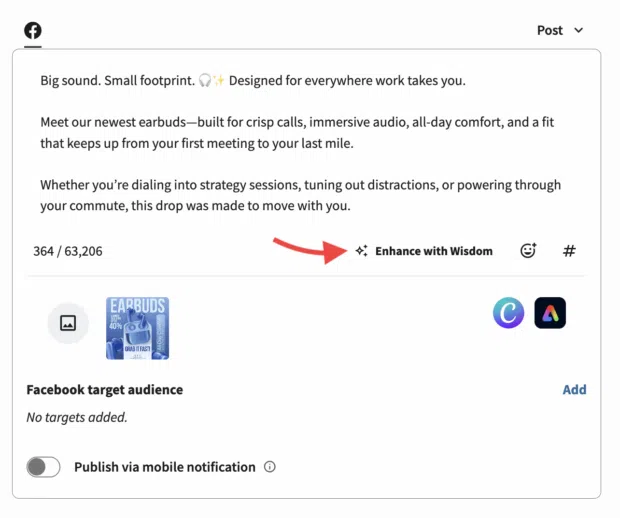Click the 'Facebook target audience' heading
620x518 pixels.
tap(105, 390)
